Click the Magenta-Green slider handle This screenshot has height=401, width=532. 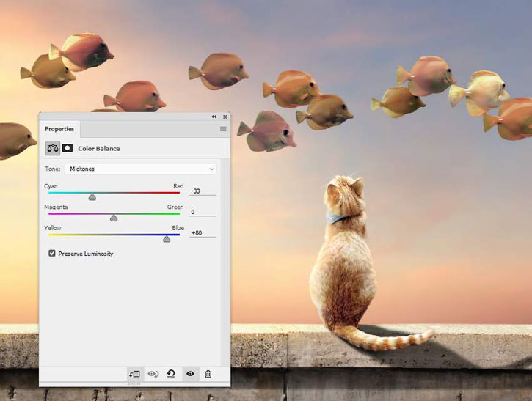(x=114, y=218)
